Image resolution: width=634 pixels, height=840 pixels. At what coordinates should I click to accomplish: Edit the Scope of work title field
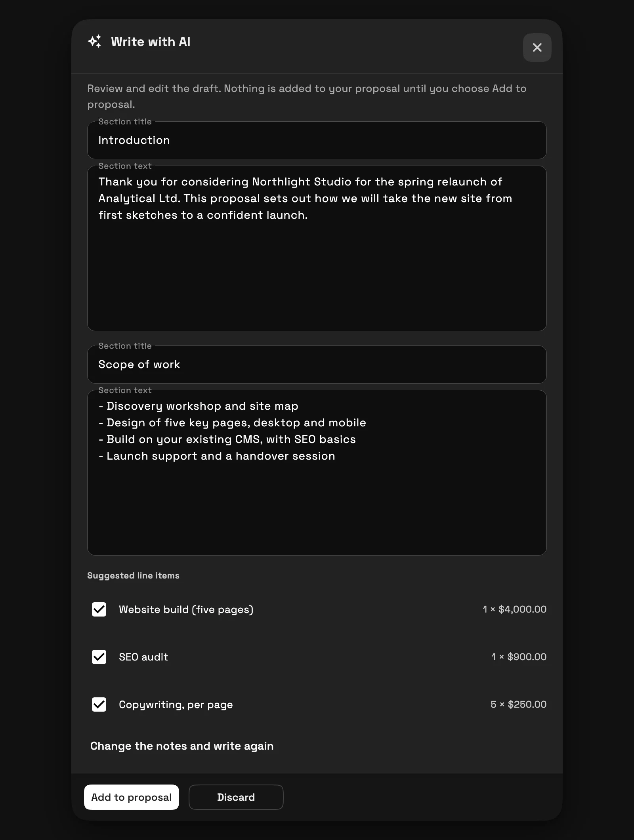coord(317,365)
